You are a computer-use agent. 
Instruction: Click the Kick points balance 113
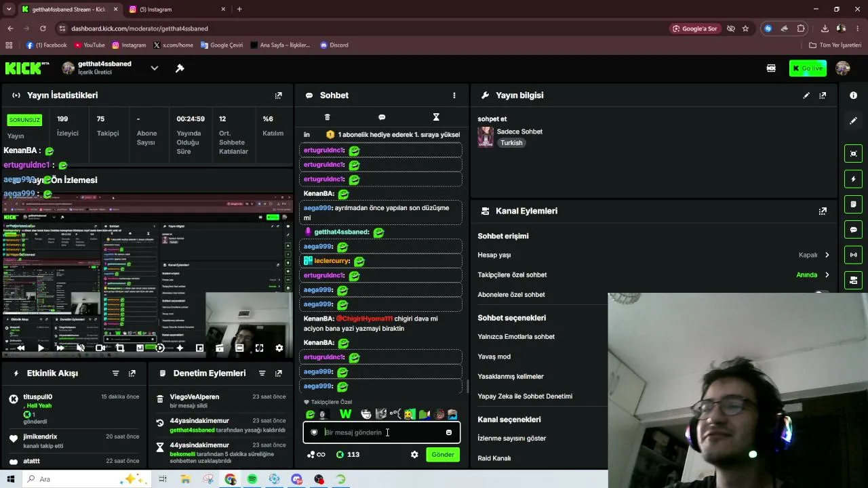tap(348, 455)
